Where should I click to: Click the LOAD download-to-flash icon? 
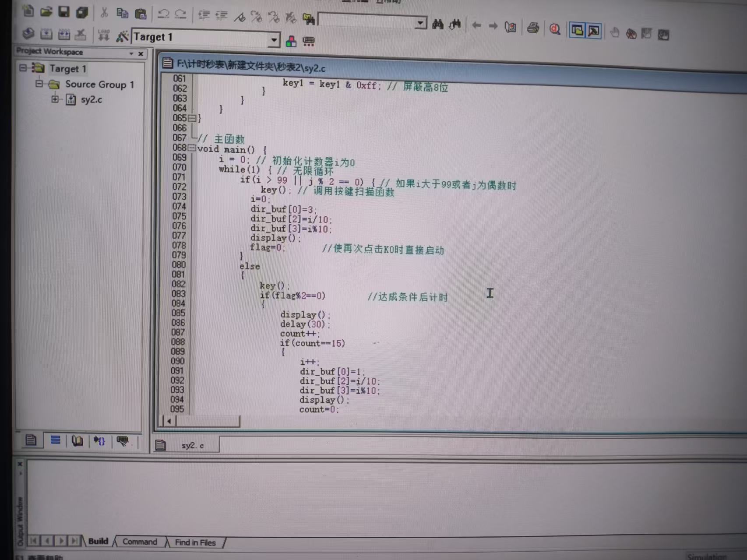[x=104, y=35]
